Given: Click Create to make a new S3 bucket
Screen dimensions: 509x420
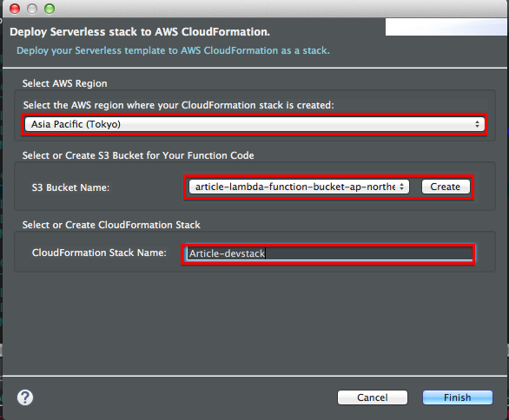Looking at the screenshot, I should (x=446, y=187).
